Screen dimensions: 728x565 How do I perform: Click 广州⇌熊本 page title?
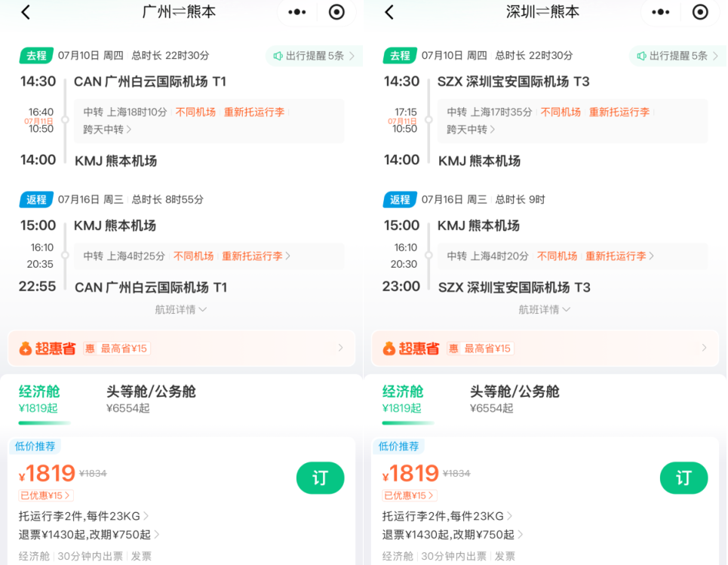pos(180,12)
